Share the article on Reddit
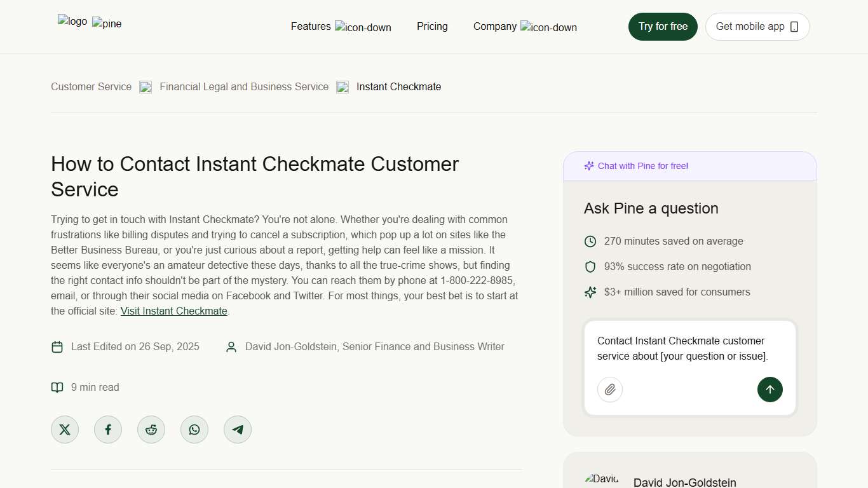The height and width of the screenshot is (488, 868). pyautogui.click(x=151, y=429)
